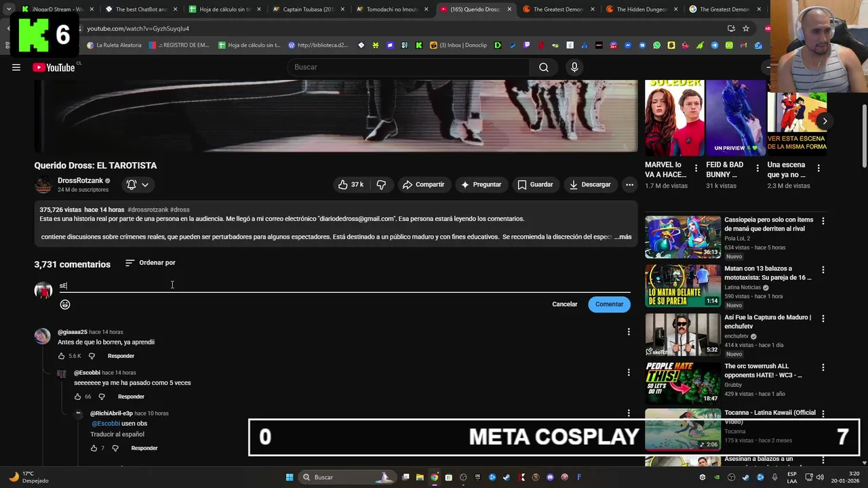Viewport: 868px width, 488px height.
Task: Click the page vertical scrollbar
Action: pos(864,136)
